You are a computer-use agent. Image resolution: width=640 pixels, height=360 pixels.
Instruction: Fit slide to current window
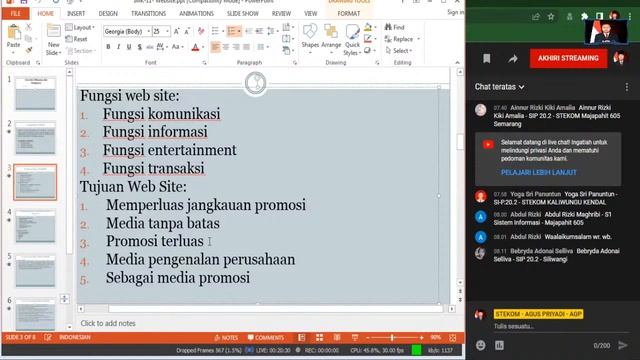point(452,338)
